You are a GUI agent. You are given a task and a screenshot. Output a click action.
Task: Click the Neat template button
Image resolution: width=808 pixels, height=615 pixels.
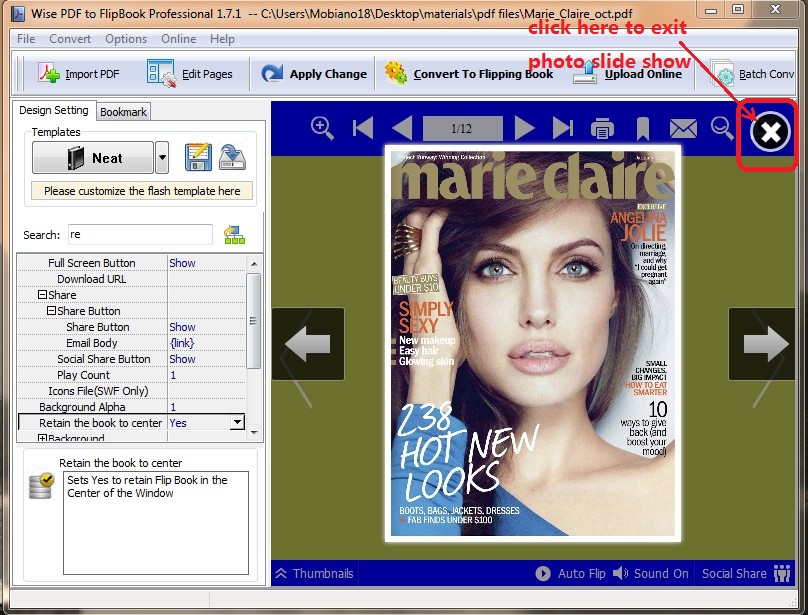click(93, 158)
